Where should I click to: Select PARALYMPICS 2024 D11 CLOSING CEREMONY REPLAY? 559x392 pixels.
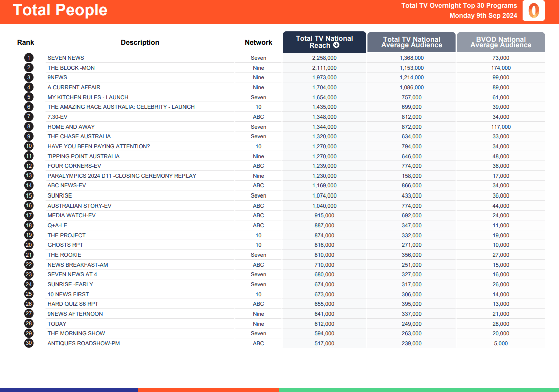pyautogui.click(x=121, y=176)
